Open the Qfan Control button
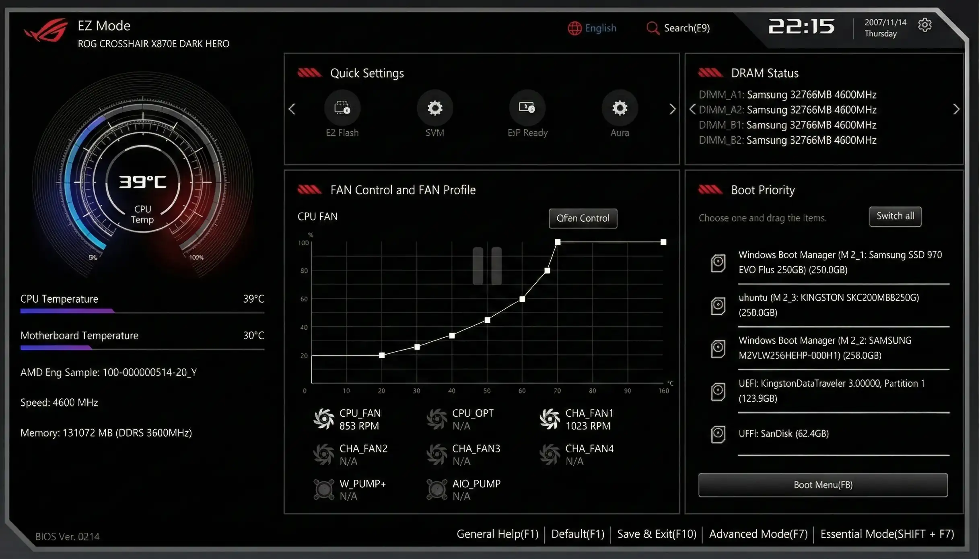The height and width of the screenshot is (559, 980). (x=583, y=218)
